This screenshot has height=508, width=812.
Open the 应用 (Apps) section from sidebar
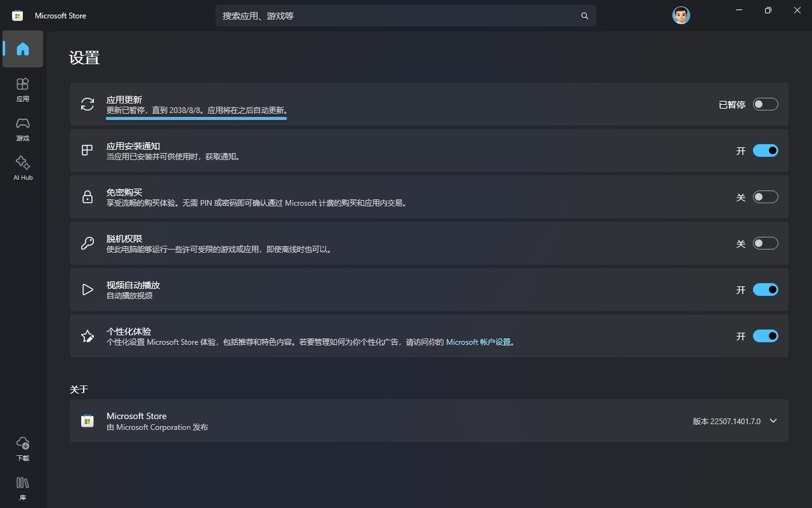22,89
